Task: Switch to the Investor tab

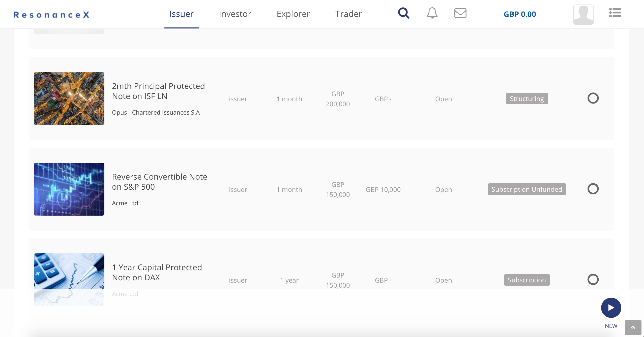Action: [x=235, y=14]
